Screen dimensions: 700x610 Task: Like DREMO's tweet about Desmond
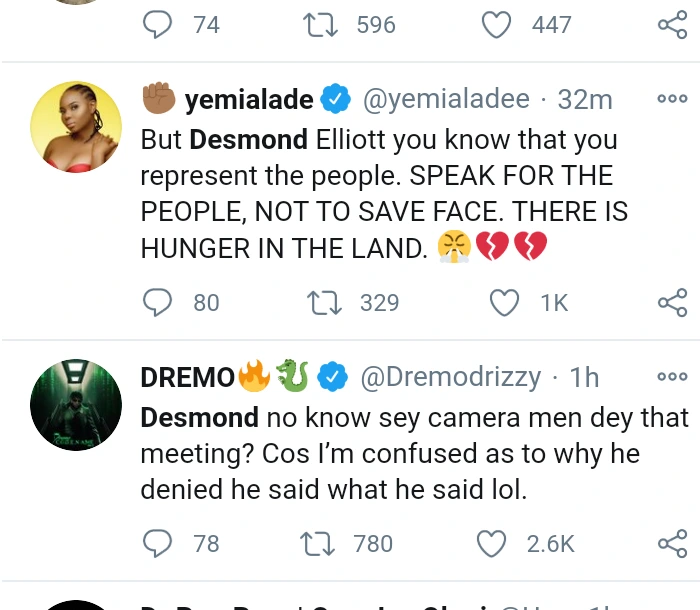(x=492, y=543)
